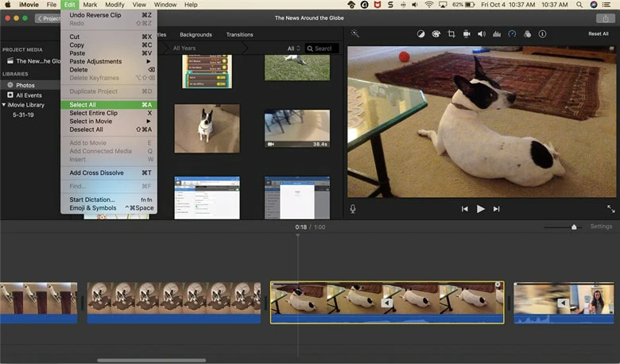Viewport: 620px width, 364px height.
Task: Open the noise reduction equalizer icon
Action: (x=497, y=34)
